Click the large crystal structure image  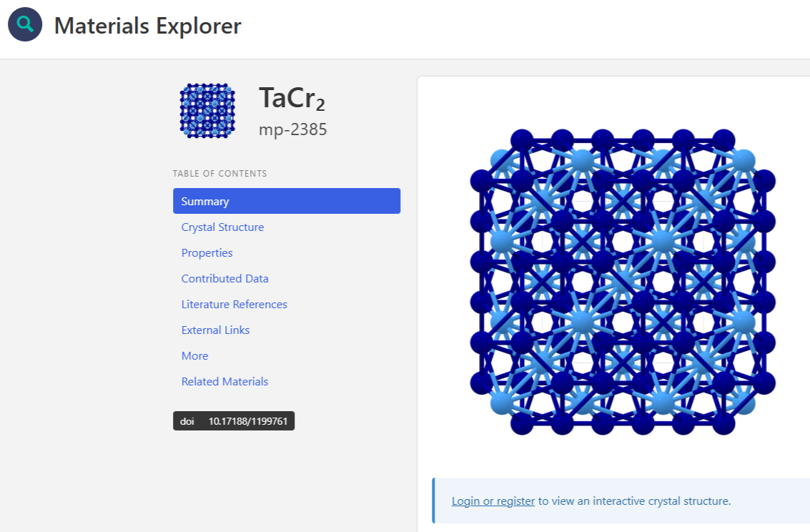[x=623, y=282]
